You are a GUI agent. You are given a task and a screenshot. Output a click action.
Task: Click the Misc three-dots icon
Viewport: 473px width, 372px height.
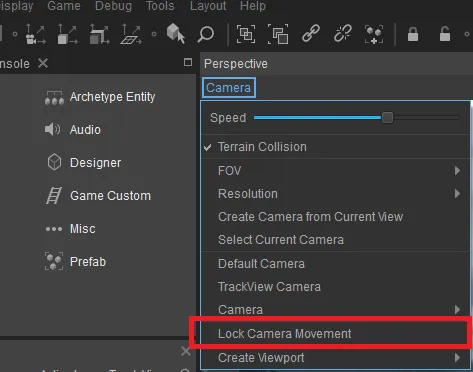click(x=54, y=229)
